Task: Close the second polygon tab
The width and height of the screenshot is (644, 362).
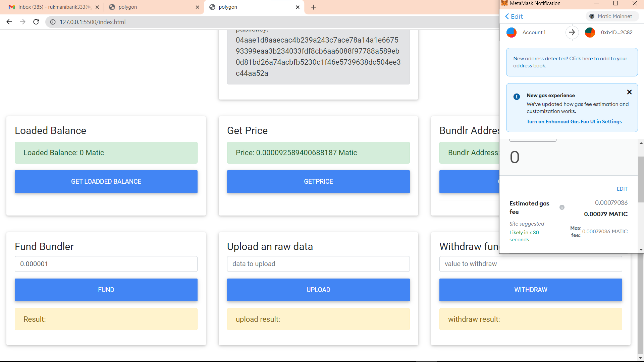Action: (x=298, y=7)
